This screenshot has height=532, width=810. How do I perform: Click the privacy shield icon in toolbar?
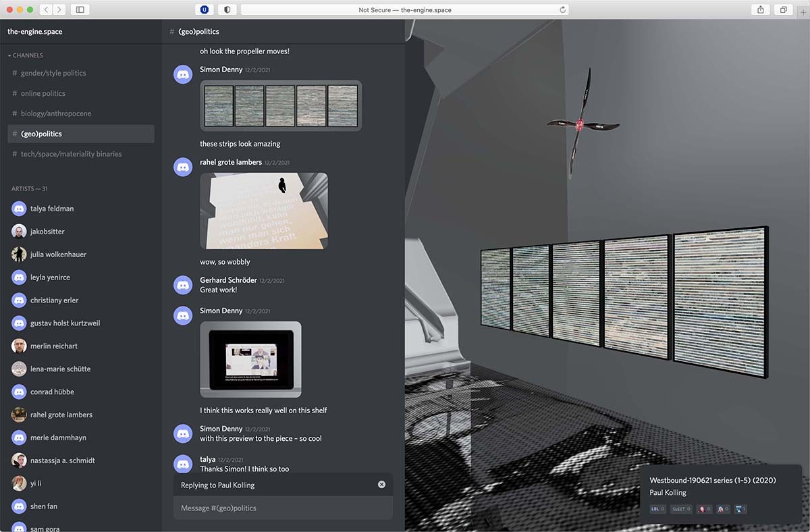227,9
